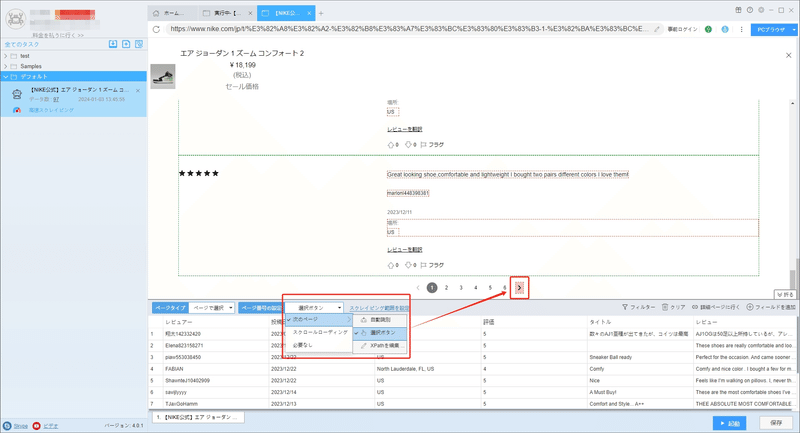Click the red video icon at bottom left
This screenshot has width=800, height=433.
click(x=36, y=426)
